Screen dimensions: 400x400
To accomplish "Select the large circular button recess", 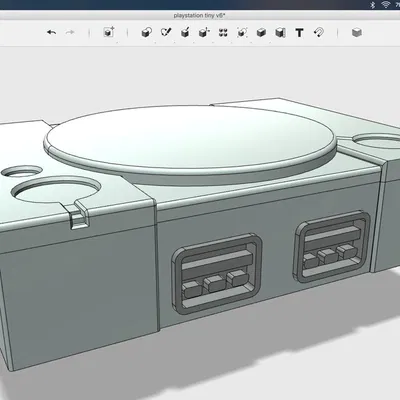I will 57,190.
